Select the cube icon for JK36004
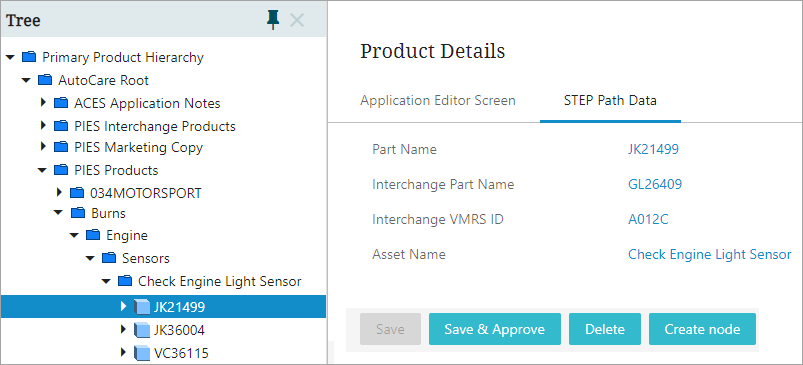 (142, 330)
